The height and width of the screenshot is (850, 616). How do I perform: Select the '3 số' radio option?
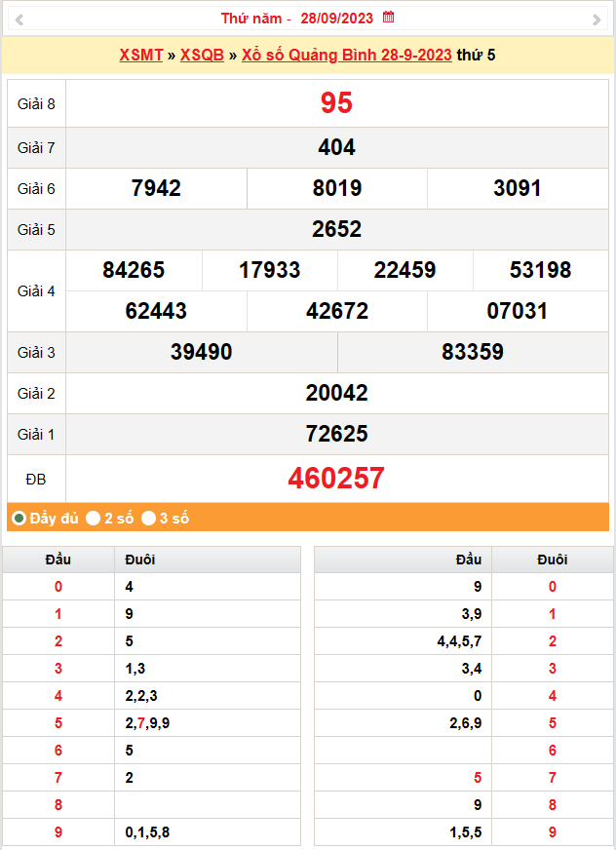pyautogui.click(x=149, y=519)
